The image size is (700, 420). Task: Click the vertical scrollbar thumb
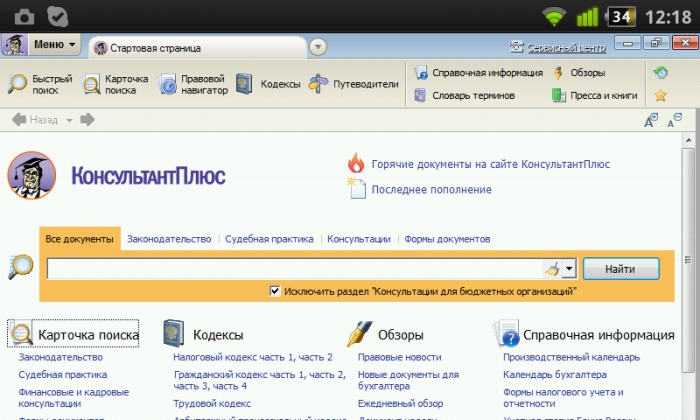tap(688, 260)
